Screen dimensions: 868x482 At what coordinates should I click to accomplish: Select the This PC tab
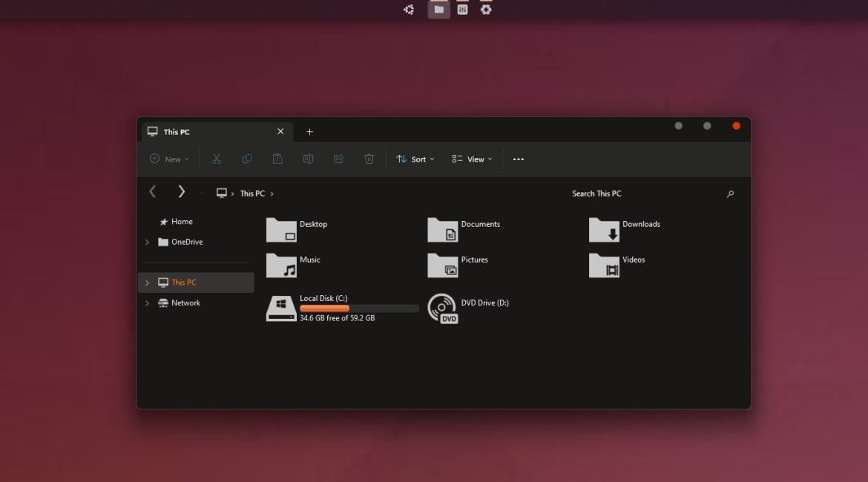(x=217, y=132)
